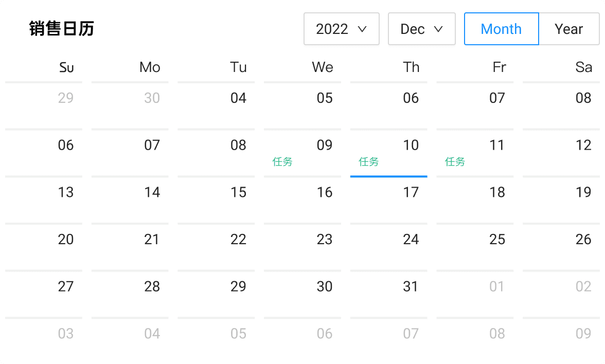Choose Friday the 25th

(497, 240)
